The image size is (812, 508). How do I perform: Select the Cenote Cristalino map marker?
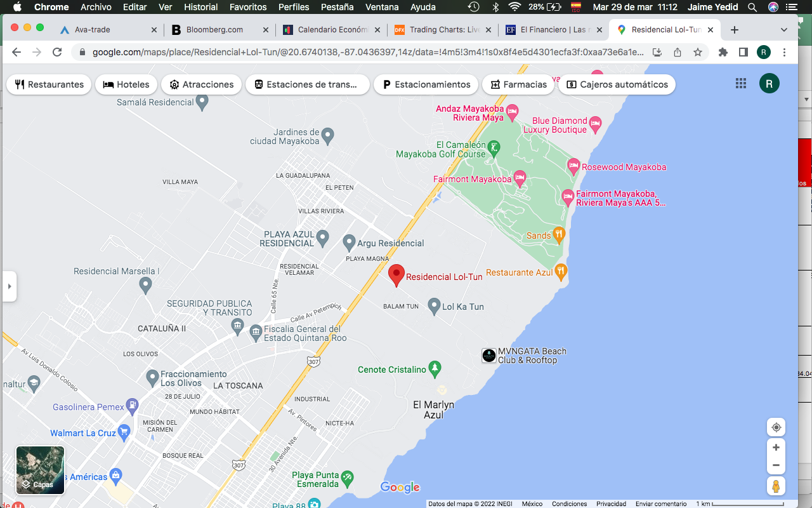pyautogui.click(x=435, y=368)
